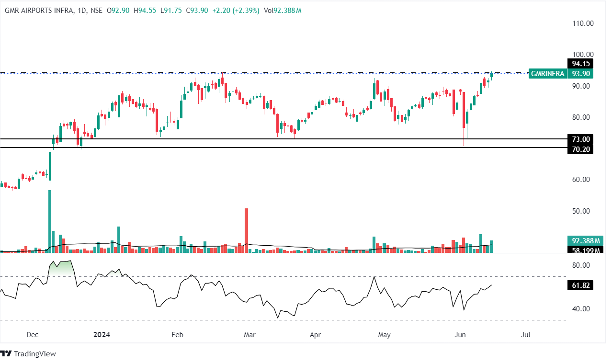Click the 1D interval in chart header
The width and height of the screenshot is (612, 364).
pos(81,11)
